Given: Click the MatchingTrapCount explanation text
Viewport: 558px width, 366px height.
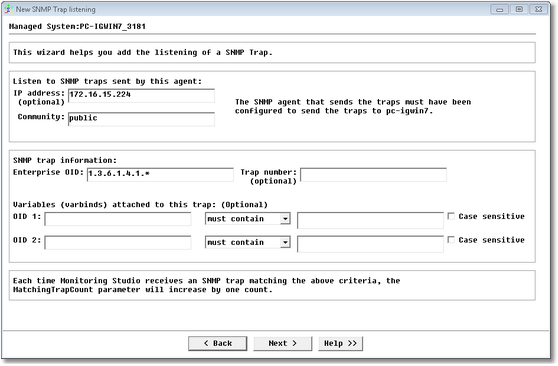Looking at the screenshot, I should click(206, 285).
